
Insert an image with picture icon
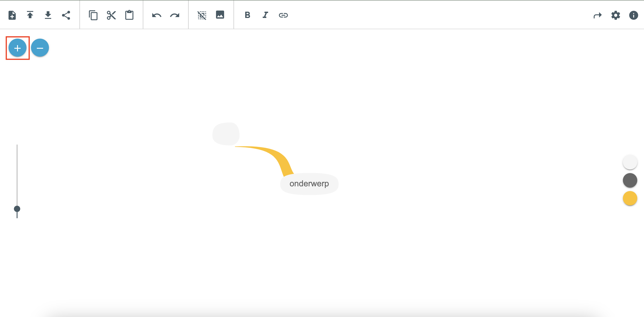[220, 15]
